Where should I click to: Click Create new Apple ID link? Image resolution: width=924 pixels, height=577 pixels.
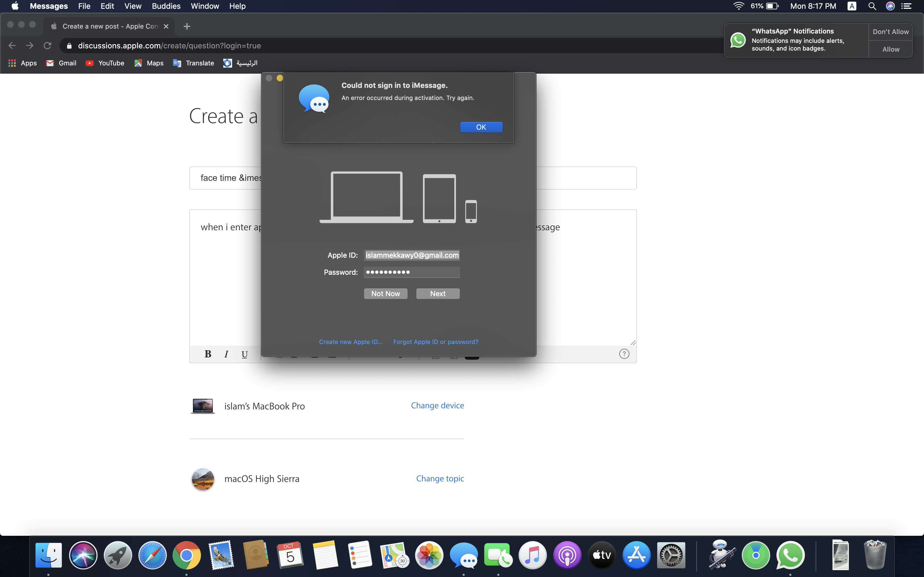coord(351,342)
